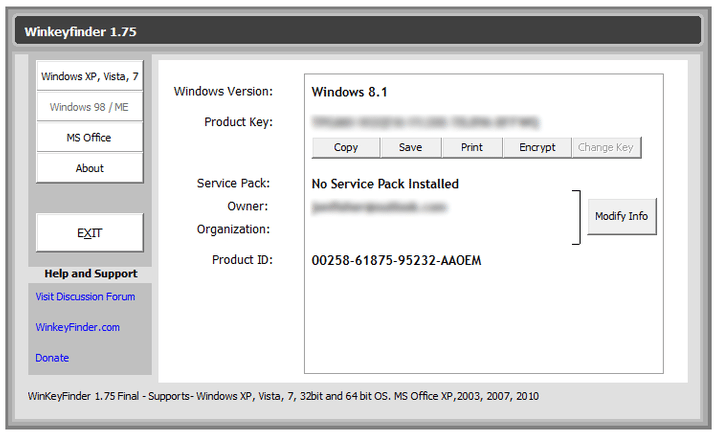Click the Service Pack: label
Image resolution: width=714 pixels, height=433 pixels.
pos(233,183)
